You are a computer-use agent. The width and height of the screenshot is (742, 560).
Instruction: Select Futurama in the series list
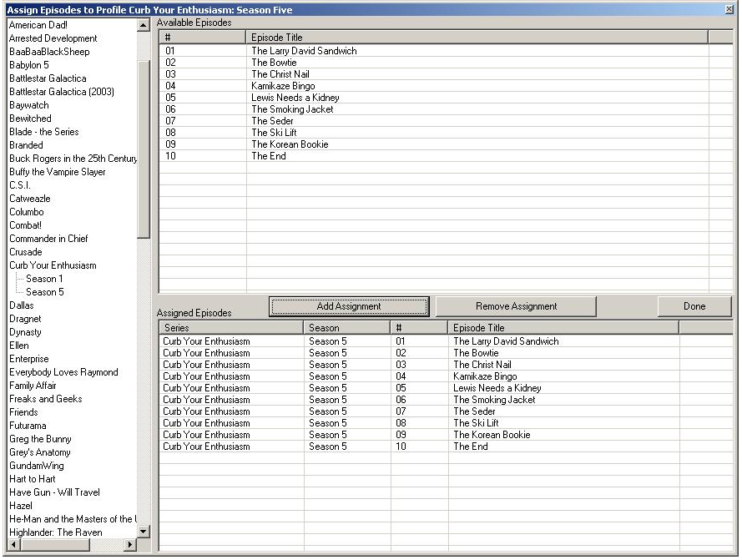28,426
